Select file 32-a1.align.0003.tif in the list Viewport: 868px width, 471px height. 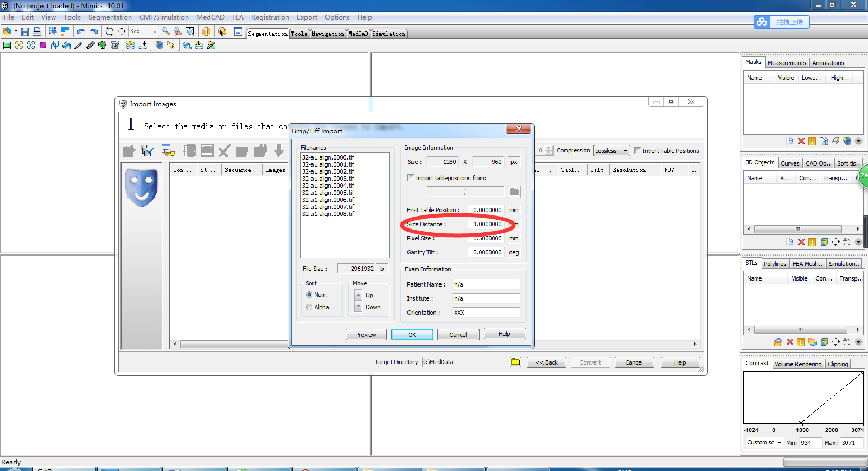(328, 179)
